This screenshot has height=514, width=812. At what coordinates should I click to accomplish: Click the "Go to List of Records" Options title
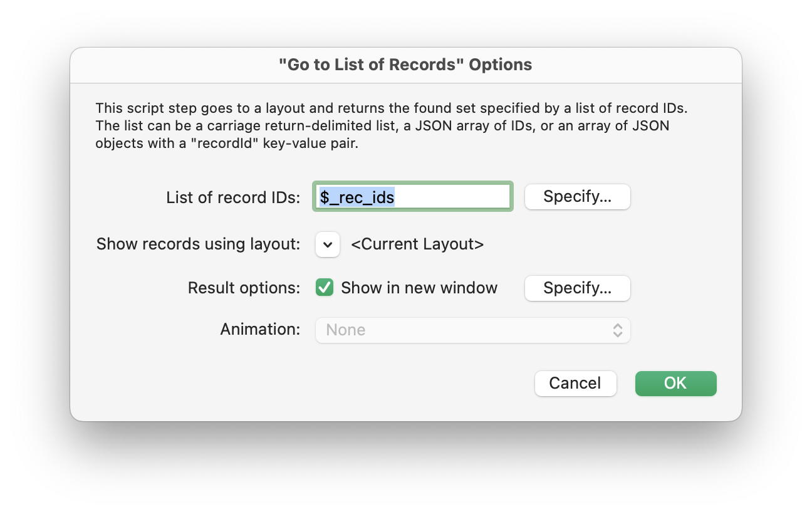pos(405,65)
